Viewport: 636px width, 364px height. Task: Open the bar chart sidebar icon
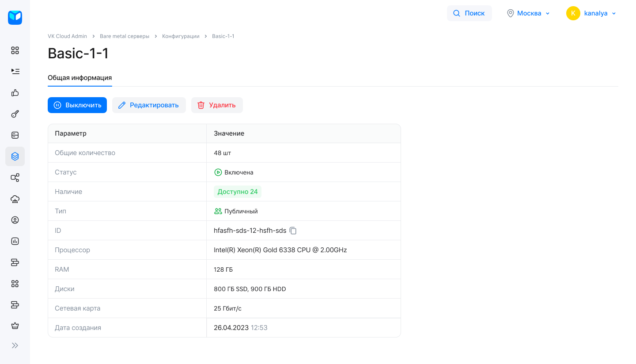point(15,241)
